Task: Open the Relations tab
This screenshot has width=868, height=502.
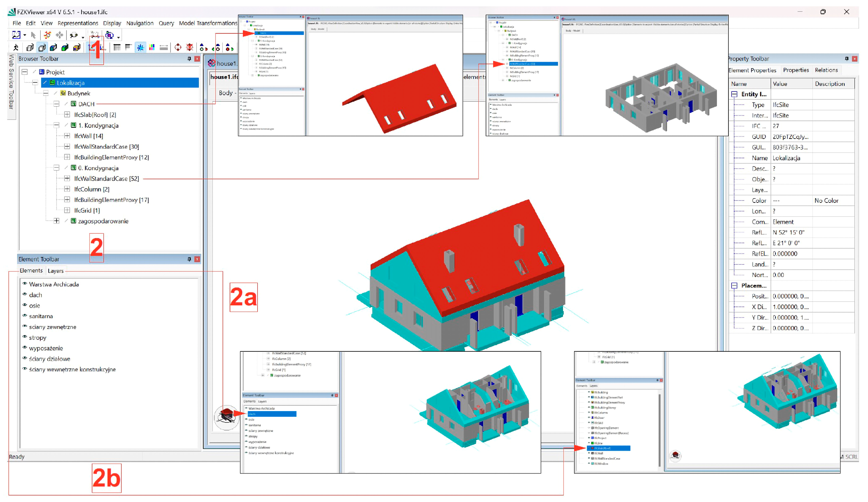Action: [826, 70]
